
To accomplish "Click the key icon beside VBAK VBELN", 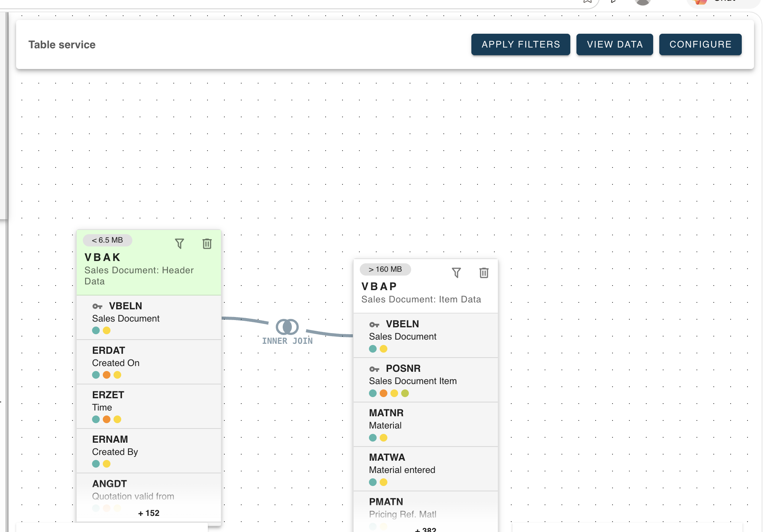I will [x=97, y=306].
